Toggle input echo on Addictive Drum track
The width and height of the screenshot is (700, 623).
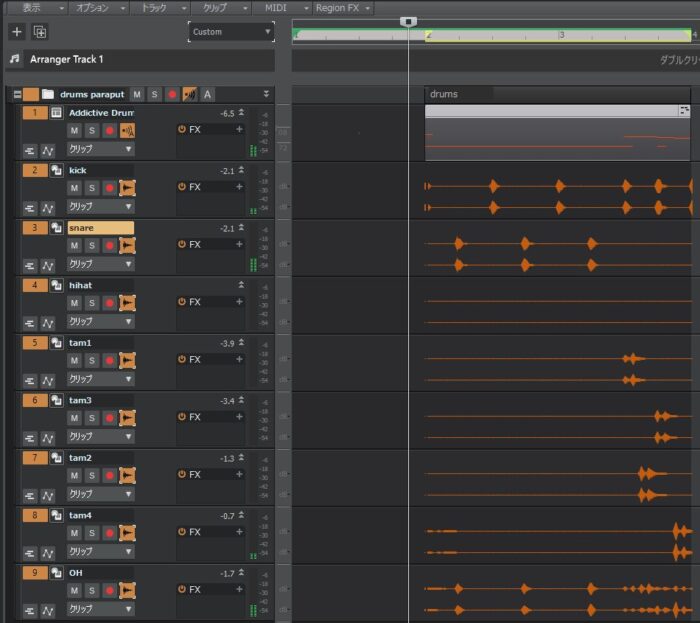coord(127,130)
